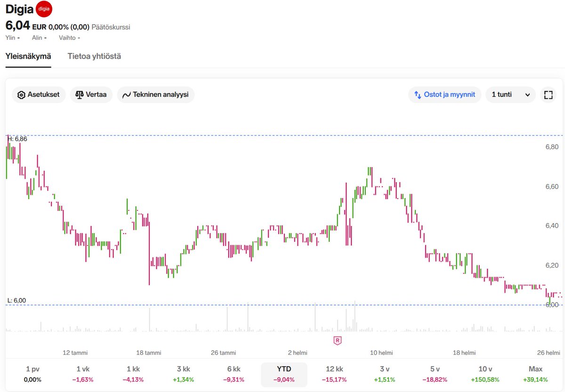Image resolution: width=565 pixels, height=392 pixels.
Task: Click the red Digia company logo
Action: (44, 10)
